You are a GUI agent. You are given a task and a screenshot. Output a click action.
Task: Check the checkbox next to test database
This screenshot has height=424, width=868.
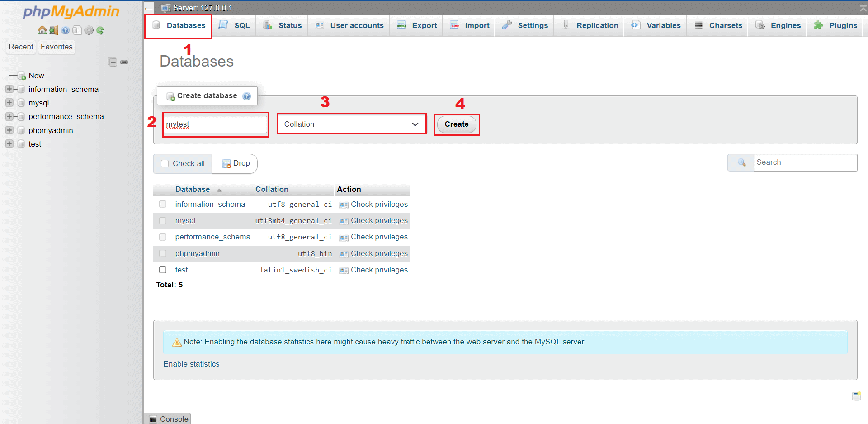pyautogui.click(x=162, y=269)
